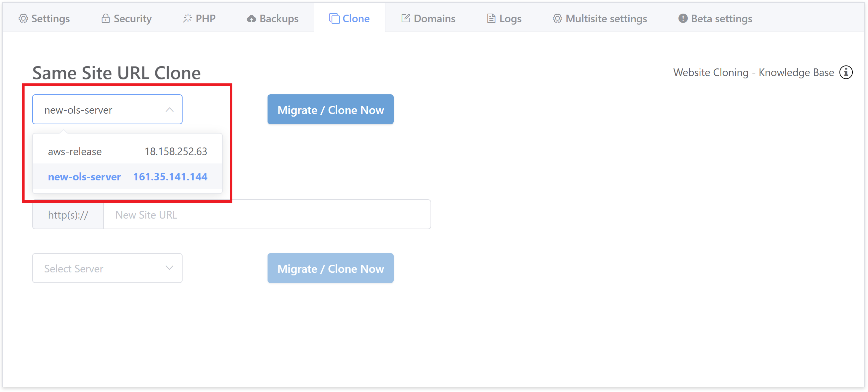Focus the New Site URL field
The width and height of the screenshot is (868, 392).
point(267,215)
